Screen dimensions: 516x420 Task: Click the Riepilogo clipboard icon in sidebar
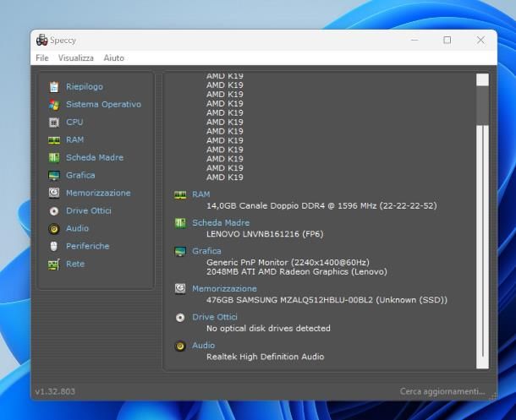point(54,87)
